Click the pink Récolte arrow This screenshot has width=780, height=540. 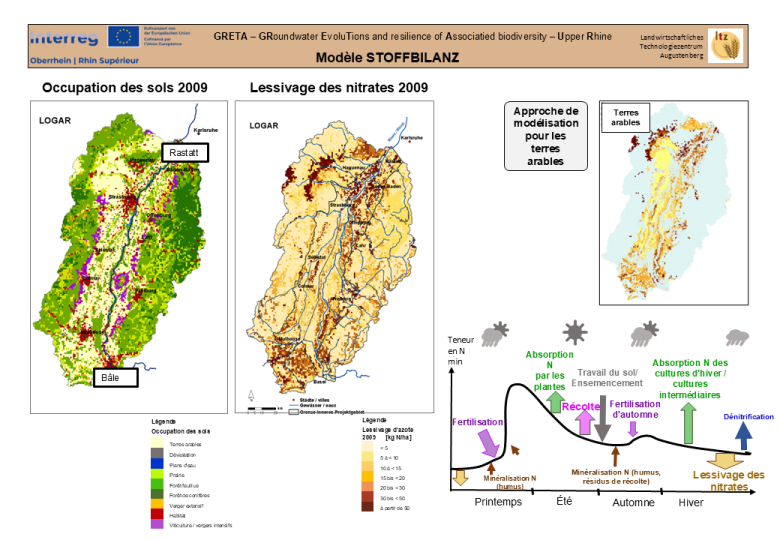585,423
